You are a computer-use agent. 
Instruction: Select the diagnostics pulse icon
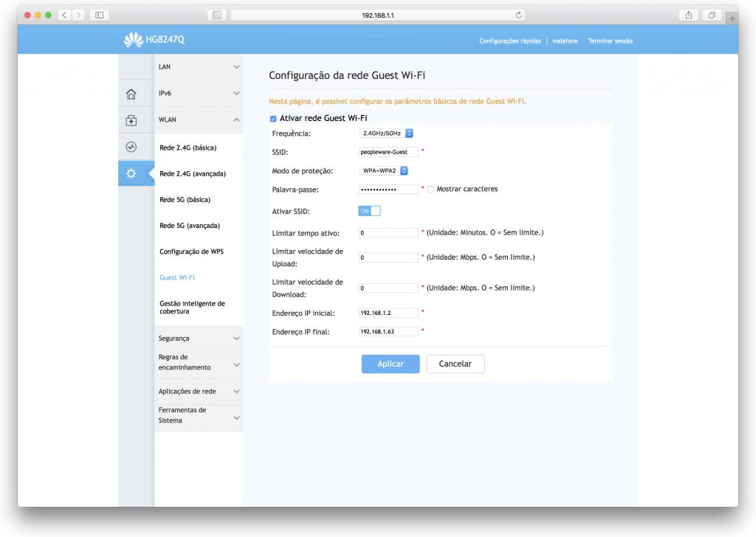tap(131, 147)
